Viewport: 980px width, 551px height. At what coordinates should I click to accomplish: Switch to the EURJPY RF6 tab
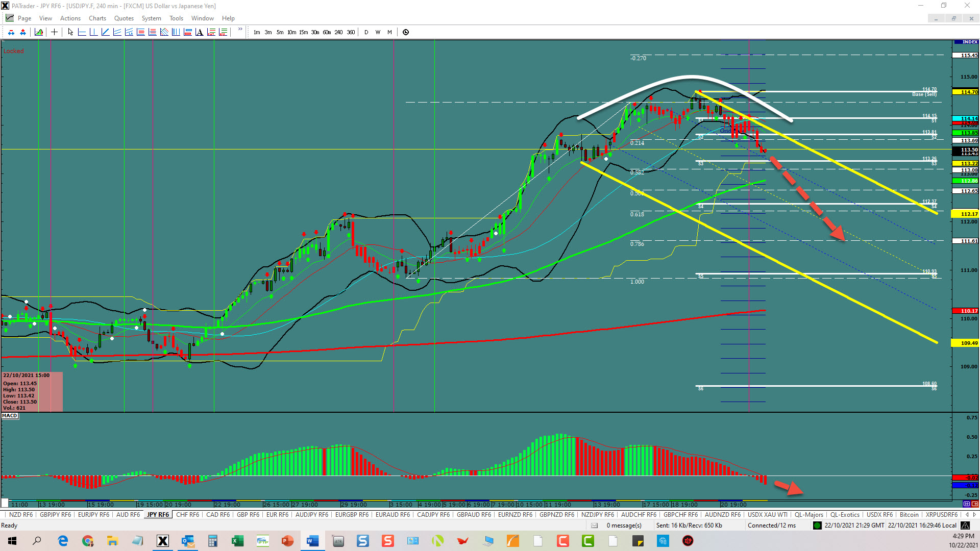(93, 515)
